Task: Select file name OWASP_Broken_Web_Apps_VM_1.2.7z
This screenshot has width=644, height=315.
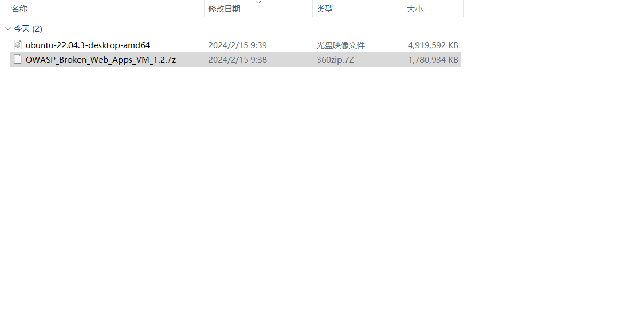Action: 100,60
